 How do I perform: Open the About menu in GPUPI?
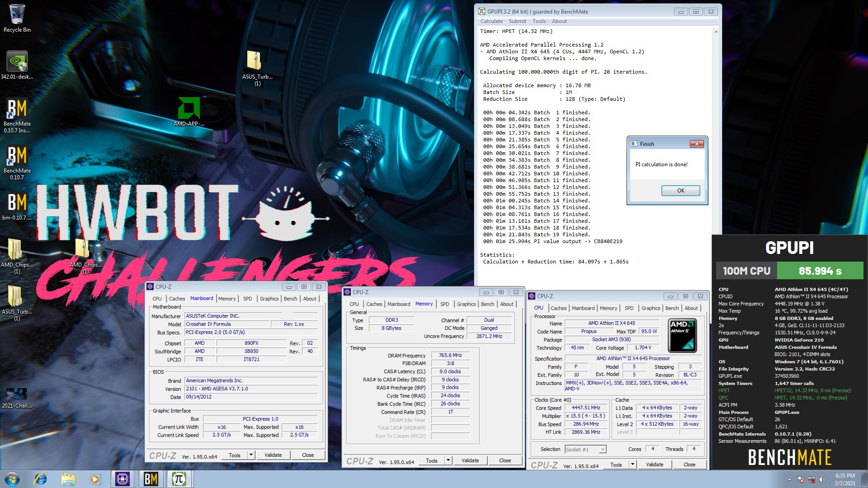click(559, 21)
